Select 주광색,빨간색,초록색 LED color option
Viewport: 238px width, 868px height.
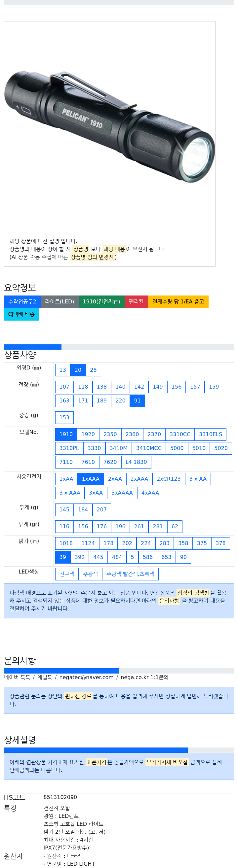[130, 574]
